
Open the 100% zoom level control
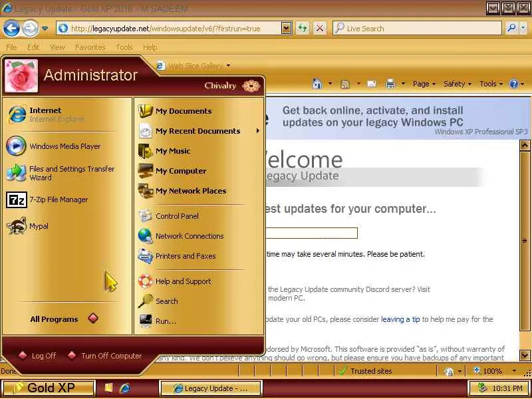[495, 371]
